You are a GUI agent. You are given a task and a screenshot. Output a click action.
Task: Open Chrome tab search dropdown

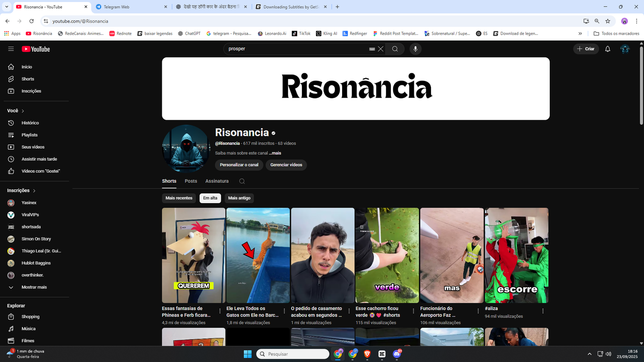tap(6, 7)
